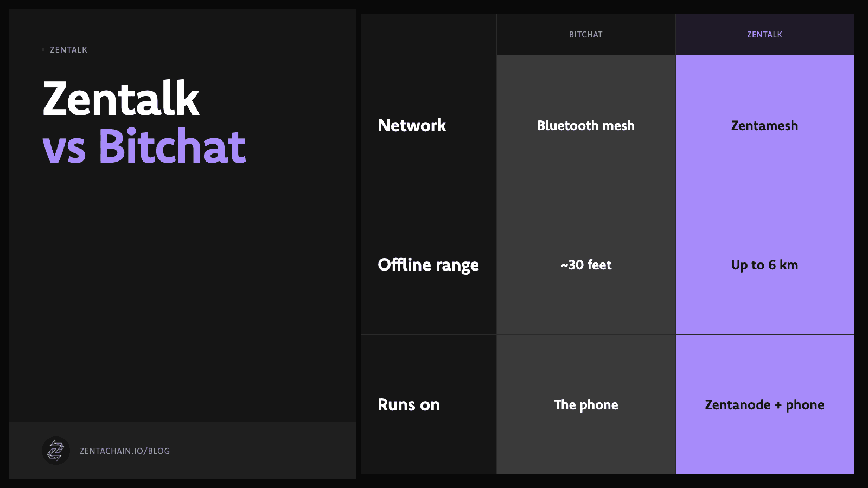This screenshot has width=868, height=488.
Task: Select "The phone" cell
Action: coord(586,404)
